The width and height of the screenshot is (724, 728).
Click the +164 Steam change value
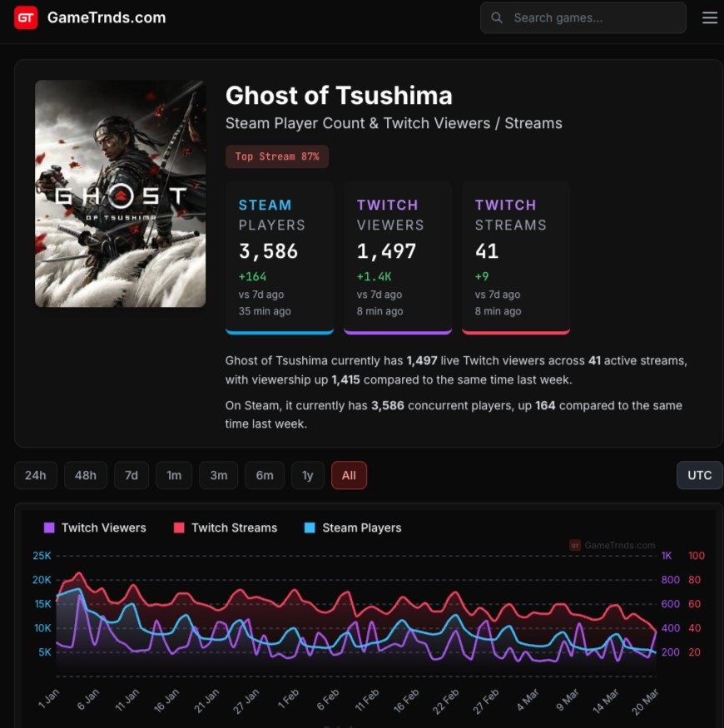253,277
